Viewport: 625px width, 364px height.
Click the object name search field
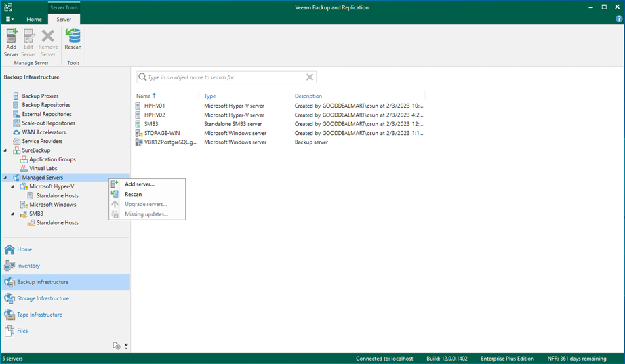226,77
